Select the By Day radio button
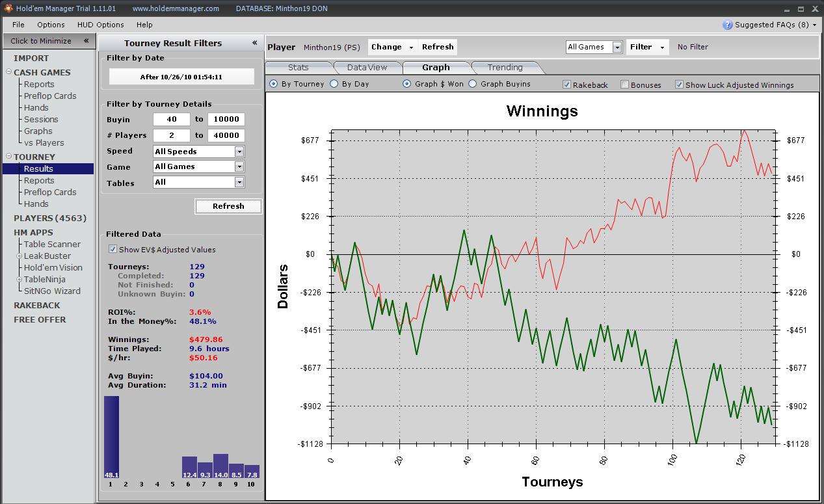The image size is (824, 504). [x=334, y=84]
